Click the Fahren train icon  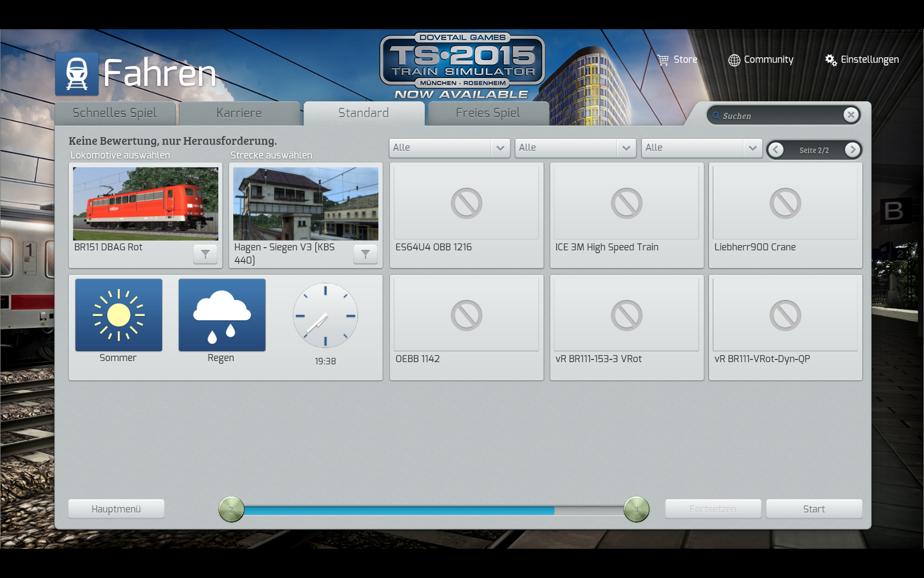[x=77, y=74]
